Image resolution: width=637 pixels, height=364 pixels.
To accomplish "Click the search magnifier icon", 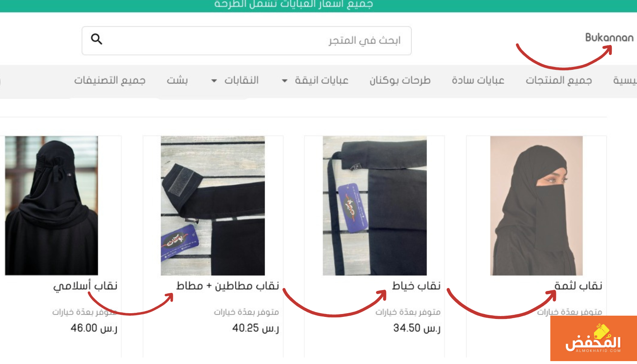I will [96, 39].
